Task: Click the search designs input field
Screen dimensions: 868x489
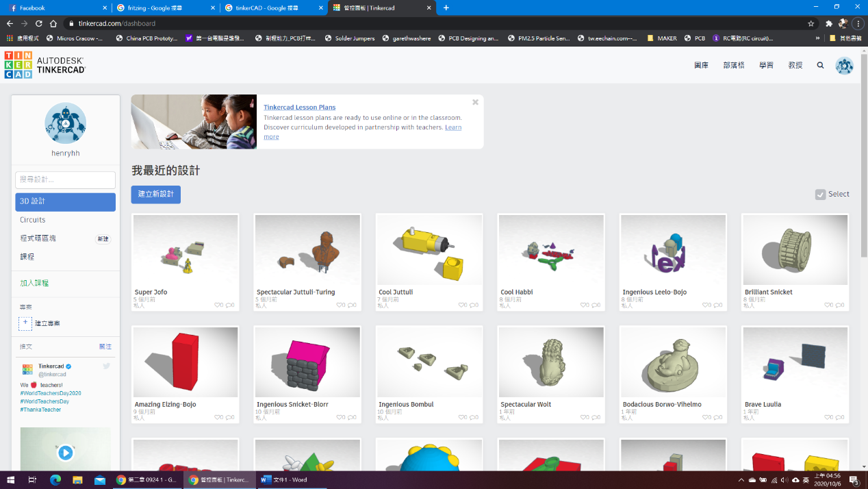Action: 65,179
